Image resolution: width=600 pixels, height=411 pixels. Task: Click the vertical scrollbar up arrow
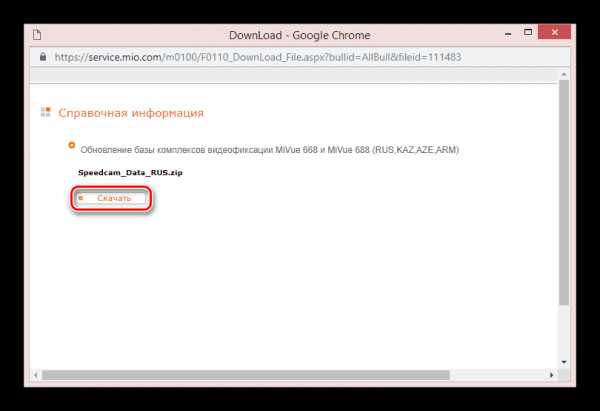coord(564,75)
